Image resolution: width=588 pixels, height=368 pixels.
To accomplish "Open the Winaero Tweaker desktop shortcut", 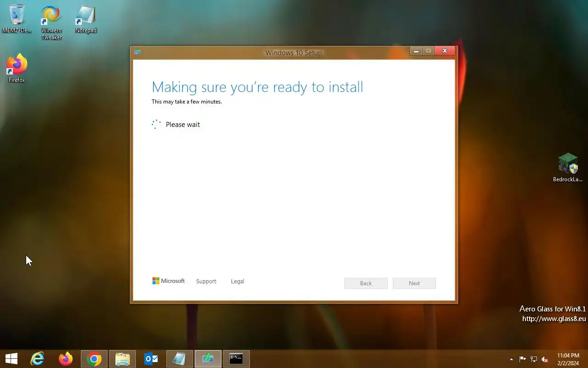I will 51,23.
